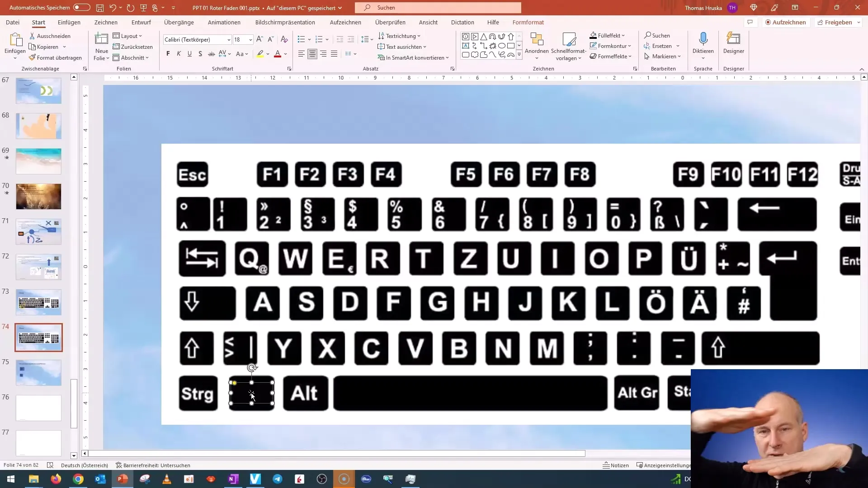This screenshot has width=868, height=488.
Task: Click the Bold formatting icon
Action: pyautogui.click(x=168, y=54)
